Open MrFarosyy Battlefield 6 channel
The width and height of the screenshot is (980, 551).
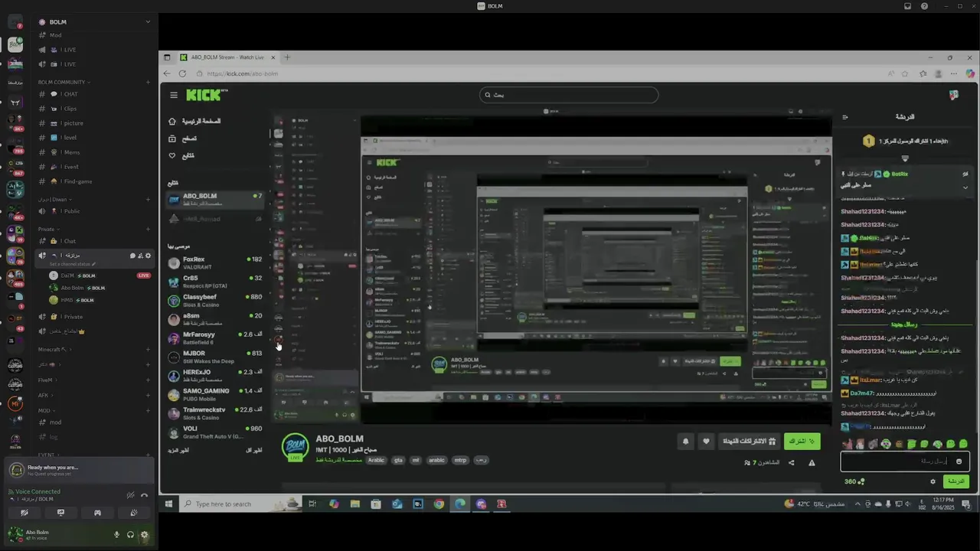coord(215,337)
